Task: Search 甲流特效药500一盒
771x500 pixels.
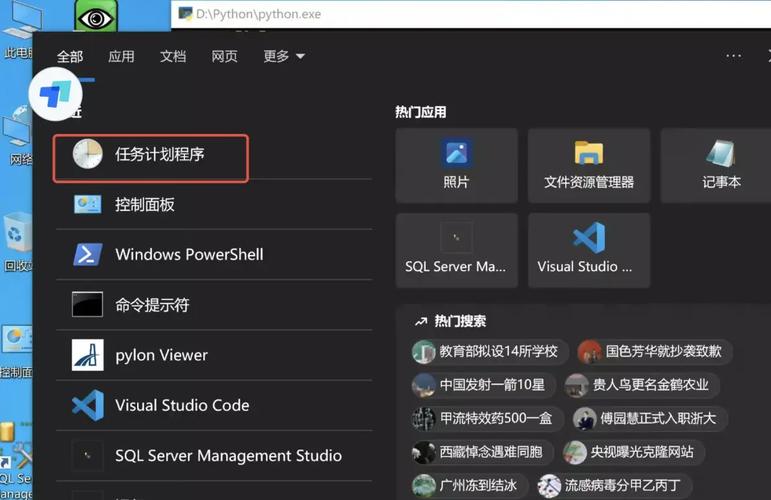Action: (486, 418)
